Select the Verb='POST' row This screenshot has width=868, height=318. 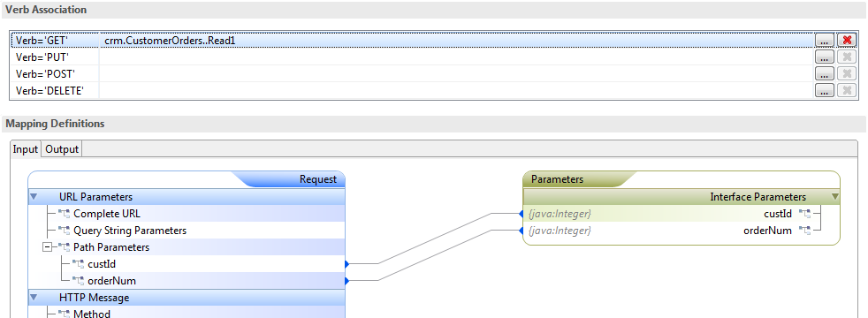[412, 73]
